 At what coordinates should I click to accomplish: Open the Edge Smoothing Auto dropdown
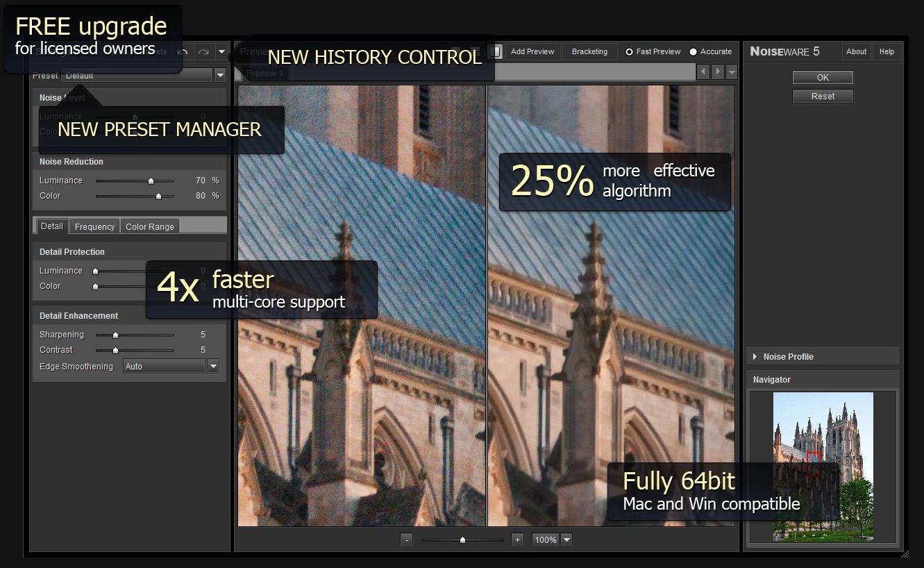(171, 366)
